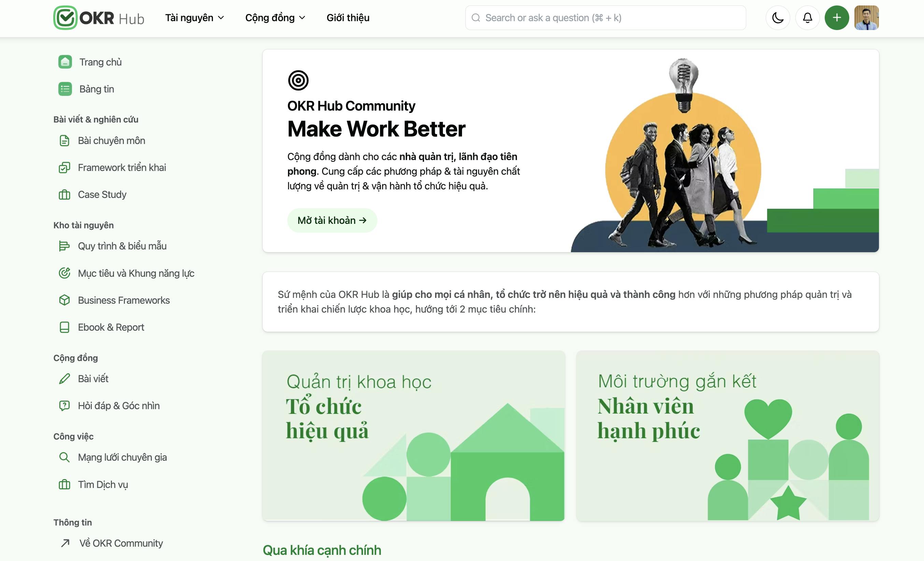
Task: Open Bài chuyên môn articles
Action: pyautogui.click(x=102, y=141)
